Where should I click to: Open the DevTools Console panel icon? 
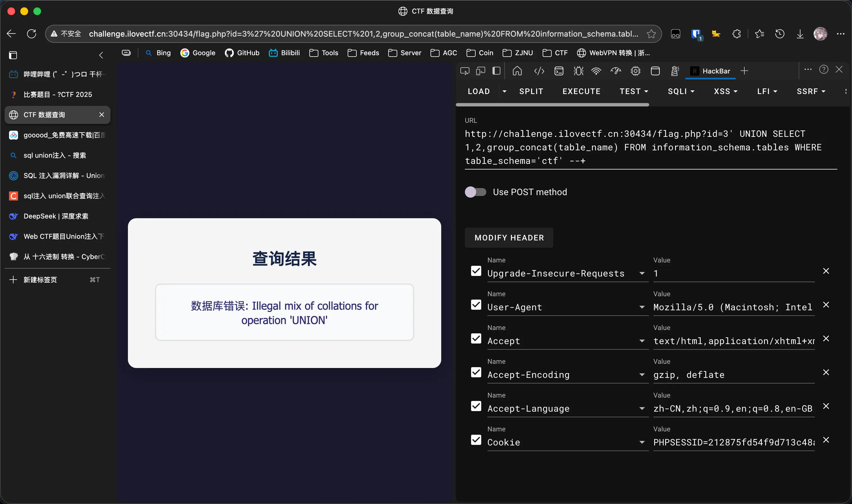click(x=559, y=71)
